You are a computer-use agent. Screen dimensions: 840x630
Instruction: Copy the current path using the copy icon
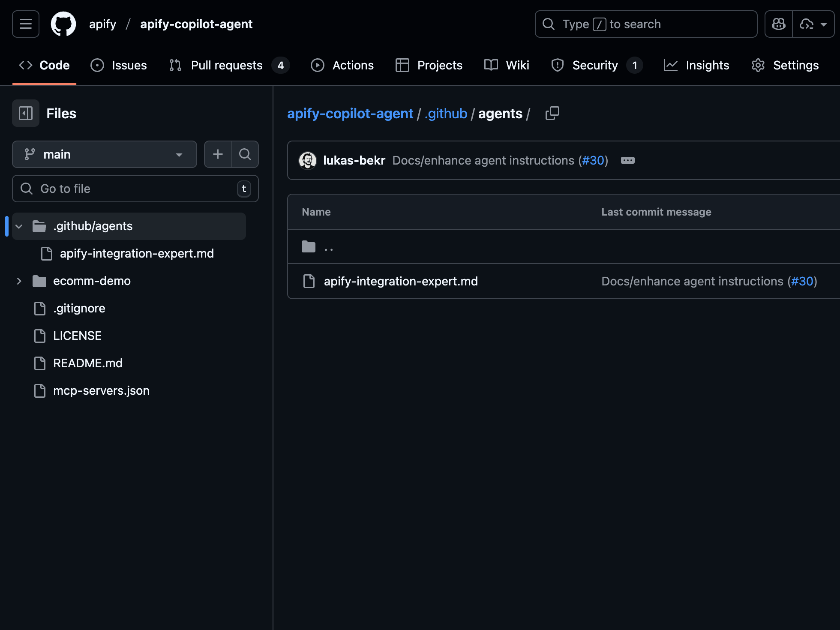coord(552,113)
